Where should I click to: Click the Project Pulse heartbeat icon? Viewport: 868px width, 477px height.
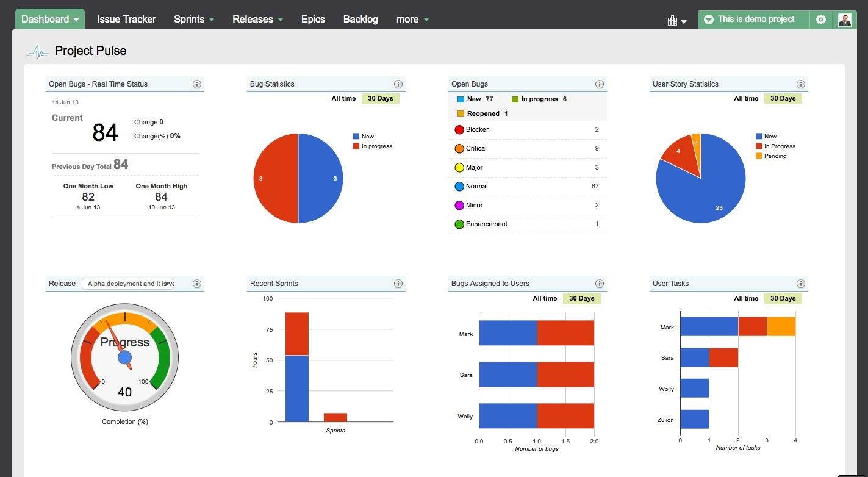click(x=37, y=52)
